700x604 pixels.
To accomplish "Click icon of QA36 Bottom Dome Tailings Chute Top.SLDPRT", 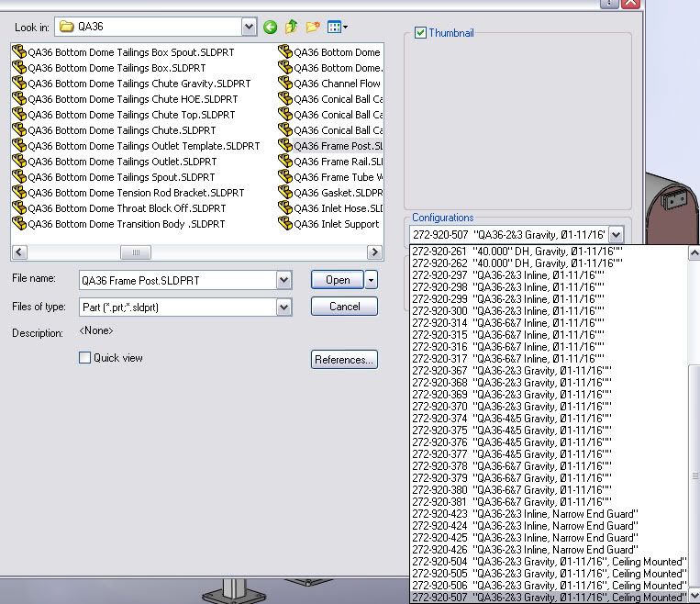I will [19, 115].
